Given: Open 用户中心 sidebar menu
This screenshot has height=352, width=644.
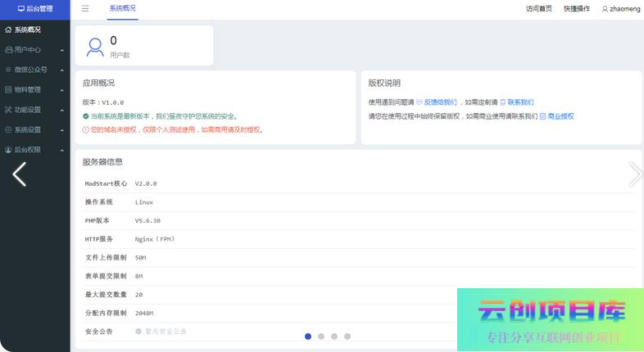Looking at the screenshot, I should point(35,50).
